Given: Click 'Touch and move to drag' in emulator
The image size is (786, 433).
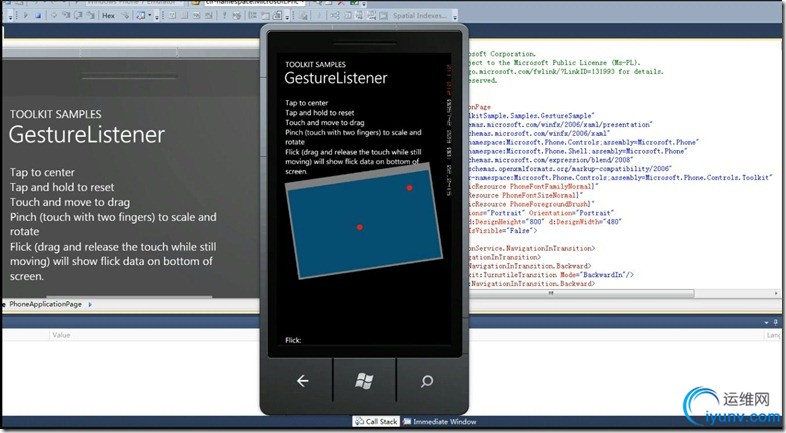Looking at the screenshot, I should 325,122.
